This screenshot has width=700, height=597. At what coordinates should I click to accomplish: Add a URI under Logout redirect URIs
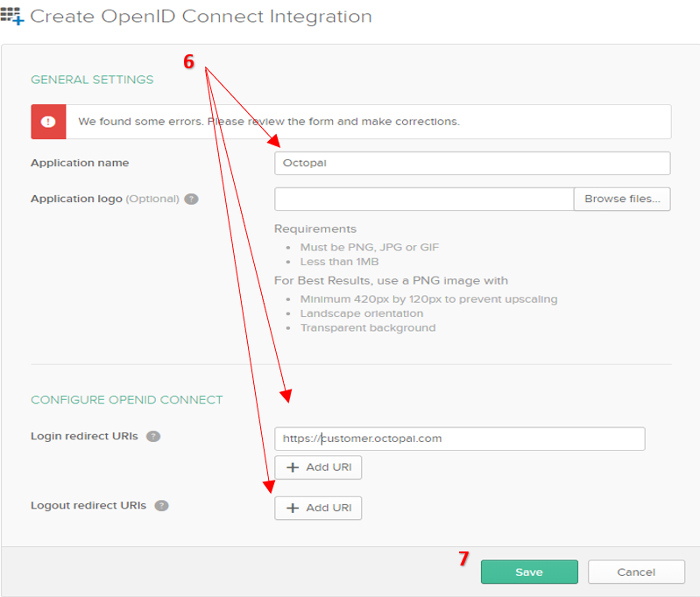pos(318,508)
